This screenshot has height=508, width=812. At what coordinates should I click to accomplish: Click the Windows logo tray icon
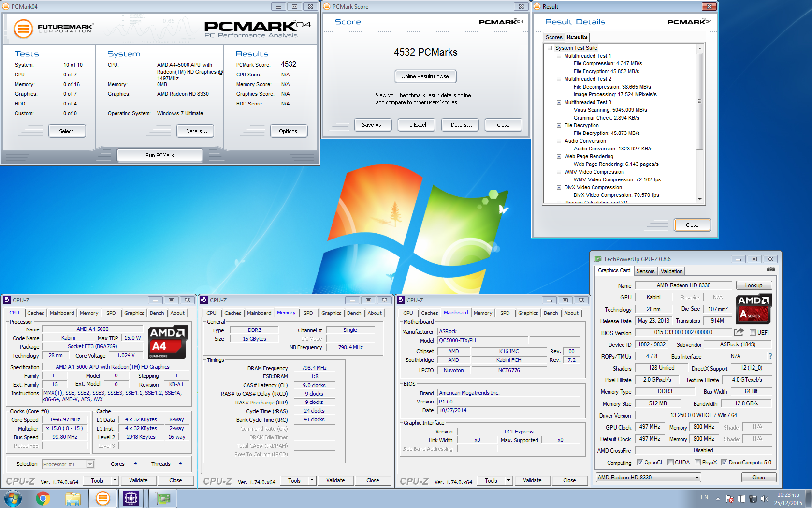point(741,499)
